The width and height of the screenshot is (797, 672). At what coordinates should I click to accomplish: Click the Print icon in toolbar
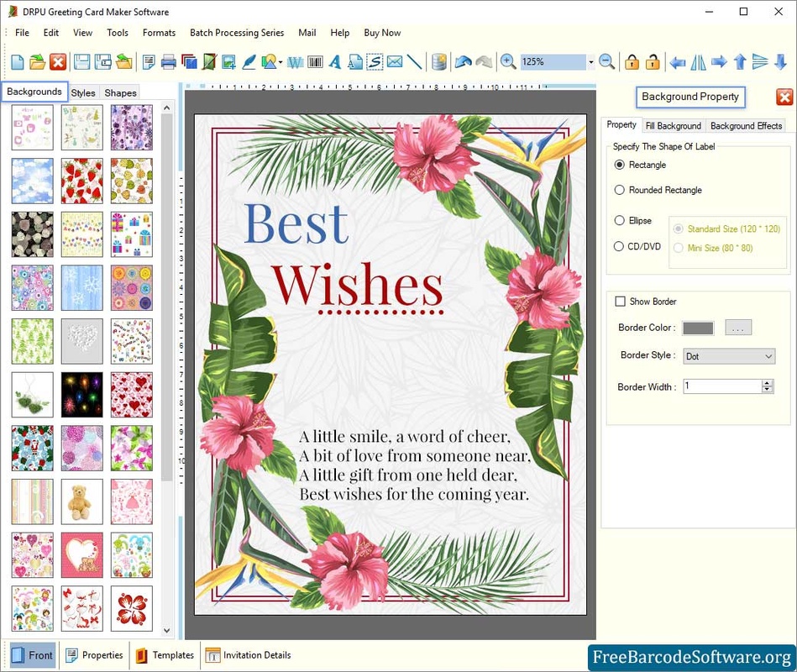168,61
